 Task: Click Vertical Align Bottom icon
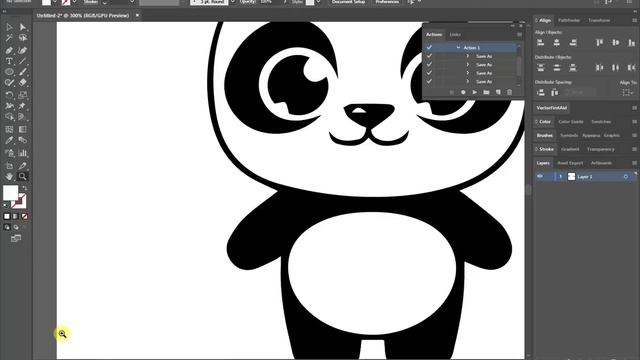pyautogui.click(x=631, y=42)
